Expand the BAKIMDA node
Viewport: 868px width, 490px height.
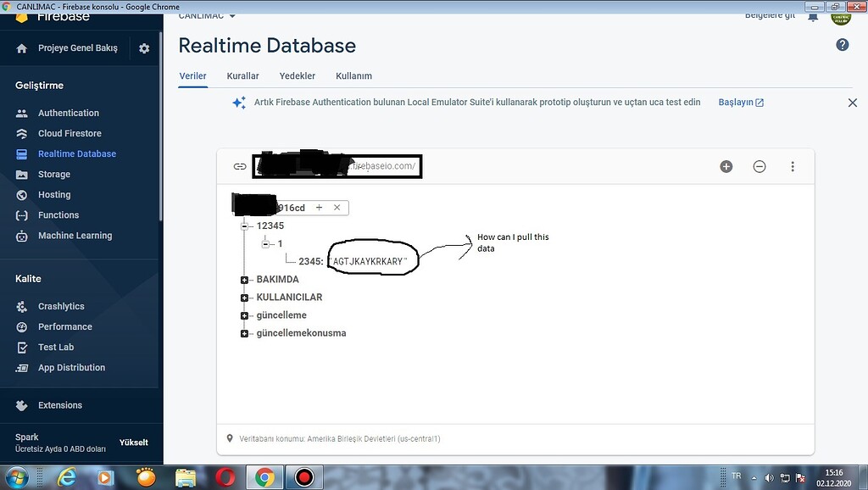(x=244, y=280)
